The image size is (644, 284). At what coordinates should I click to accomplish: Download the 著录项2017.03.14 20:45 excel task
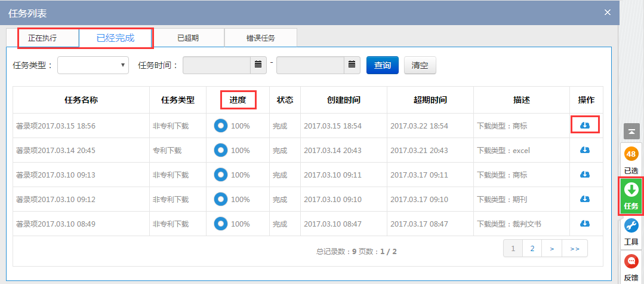point(585,150)
